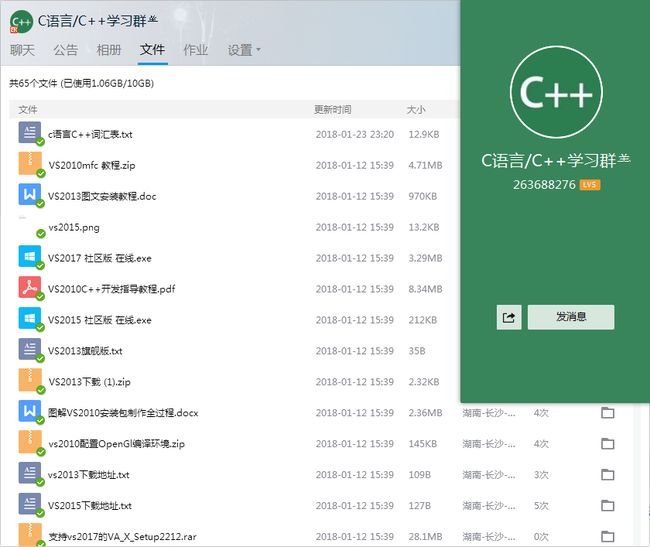The width and height of the screenshot is (650, 547).
Task: Click timestamp 2018-01-23 23:20
Action: [x=354, y=134]
